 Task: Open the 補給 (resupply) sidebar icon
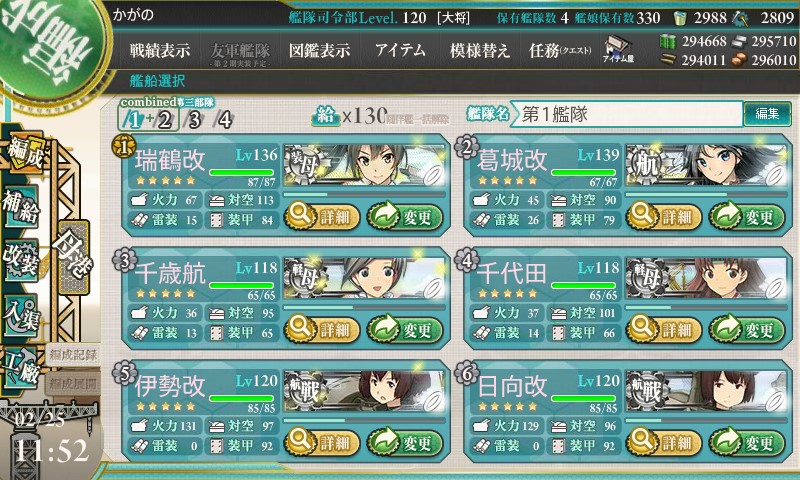(21, 206)
